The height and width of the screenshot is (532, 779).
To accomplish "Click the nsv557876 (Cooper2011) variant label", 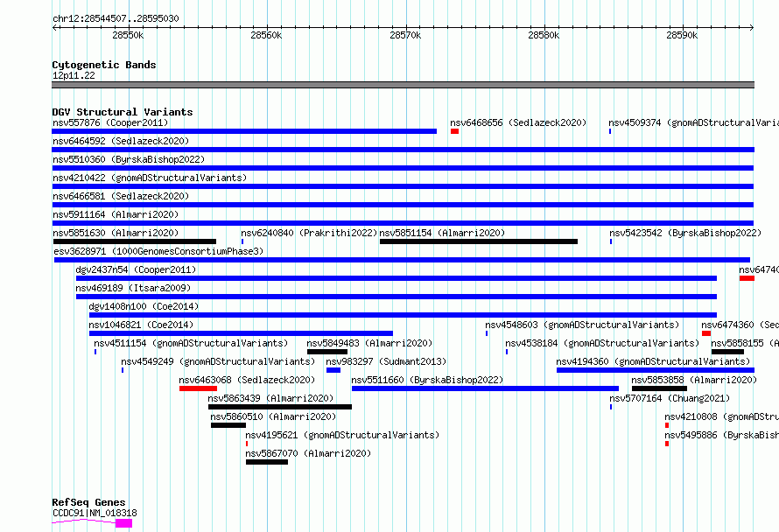I will tap(110, 122).
